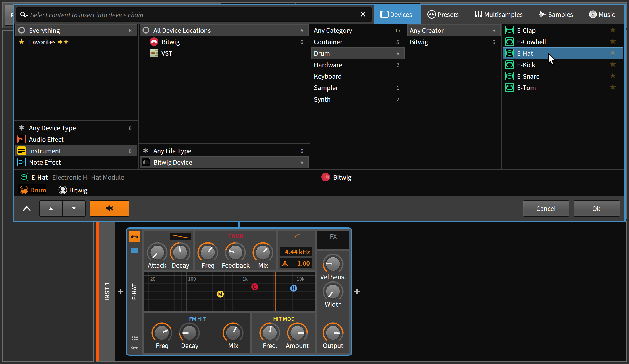Select the Container category
Screen dimensions: 629x364
click(358, 42)
